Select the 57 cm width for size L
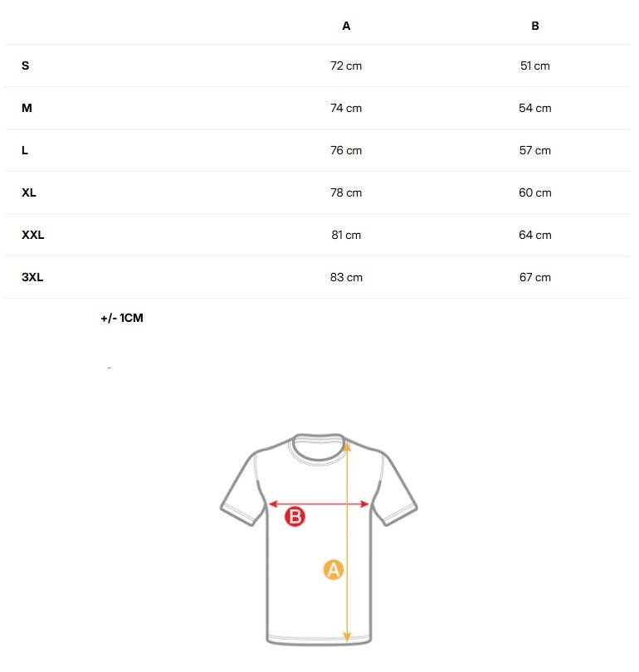 click(x=535, y=150)
